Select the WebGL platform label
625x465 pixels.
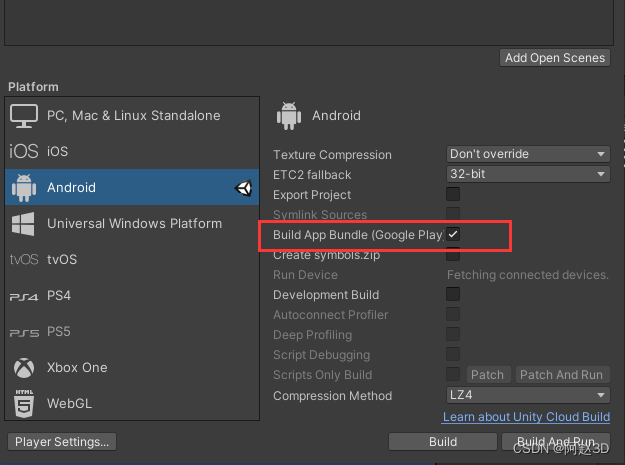pyautogui.click(x=69, y=403)
